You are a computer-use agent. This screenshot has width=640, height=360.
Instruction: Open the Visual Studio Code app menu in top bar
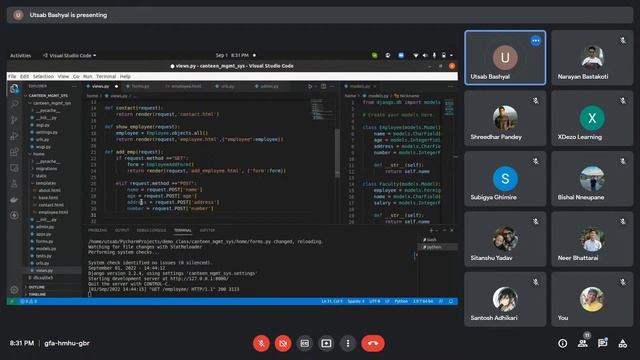tap(70, 56)
